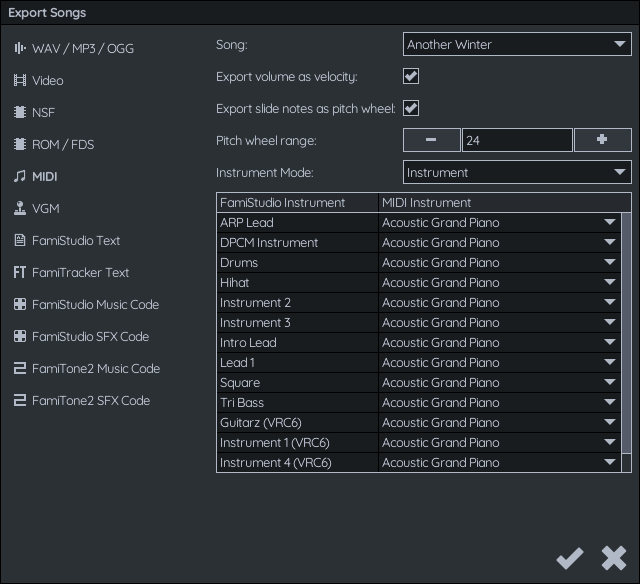Toggle Export slide notes as pitch wheel checkbox
This screenshot has height=584, width=640.
pos(411,108)
